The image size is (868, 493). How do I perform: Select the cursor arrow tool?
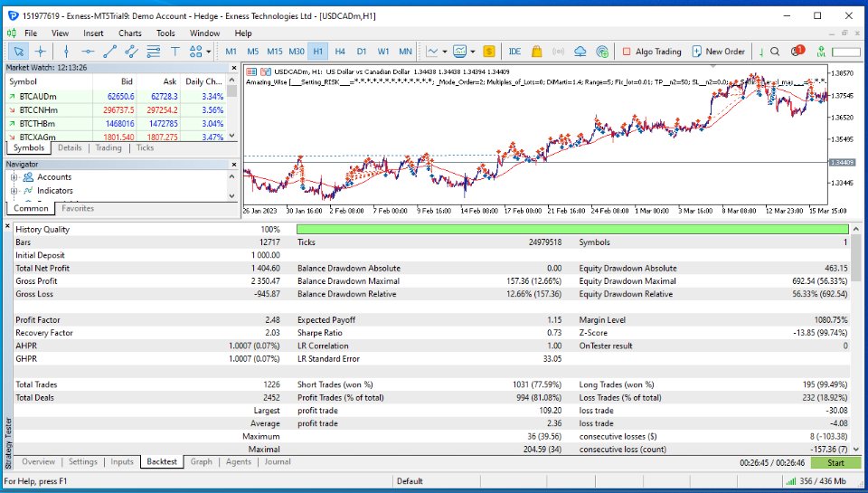tap(19, 52)
